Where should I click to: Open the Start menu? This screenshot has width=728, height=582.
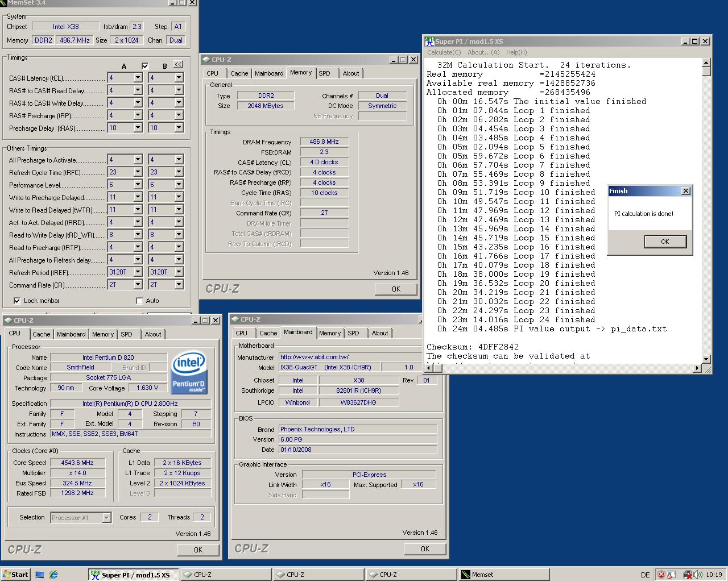click(x=15, y=575)
